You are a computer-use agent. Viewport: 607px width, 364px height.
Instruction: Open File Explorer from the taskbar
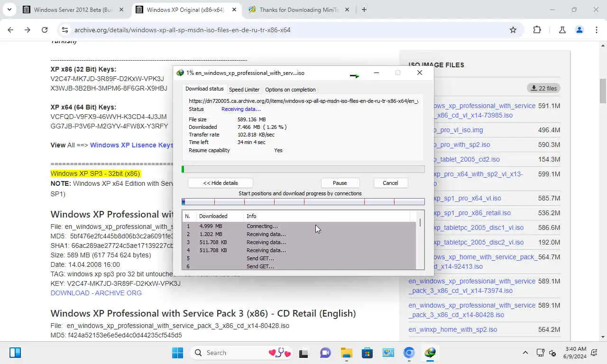[346, 353]
